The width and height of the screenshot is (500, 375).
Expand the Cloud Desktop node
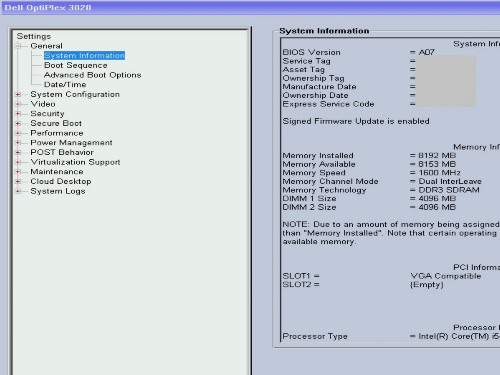[18, 182]
